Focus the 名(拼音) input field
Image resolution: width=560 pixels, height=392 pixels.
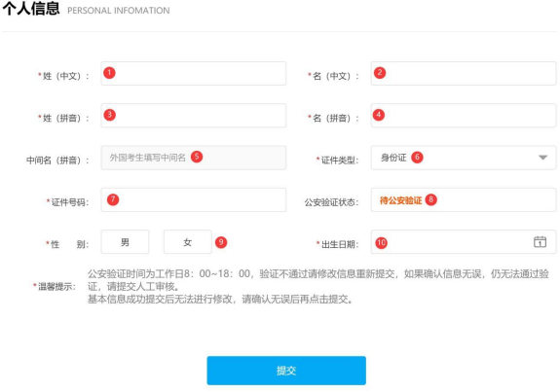[x=464, y=115]
